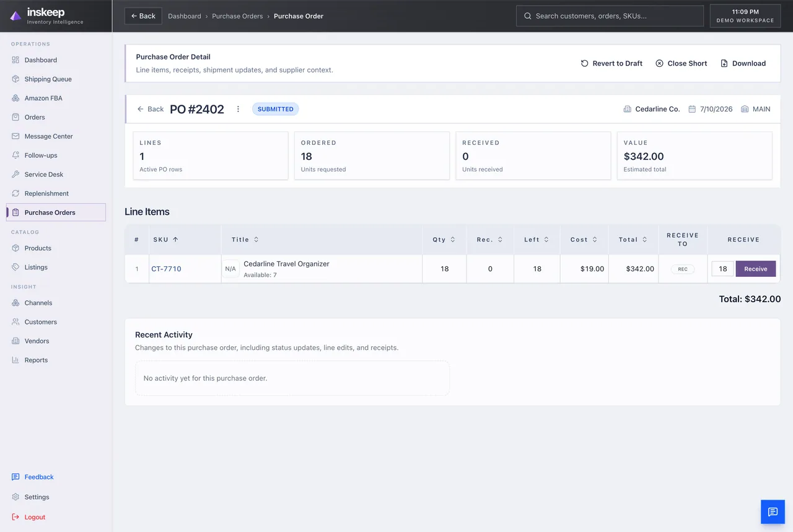Open the Replenishment sidebar item

(x=56, y=193)
